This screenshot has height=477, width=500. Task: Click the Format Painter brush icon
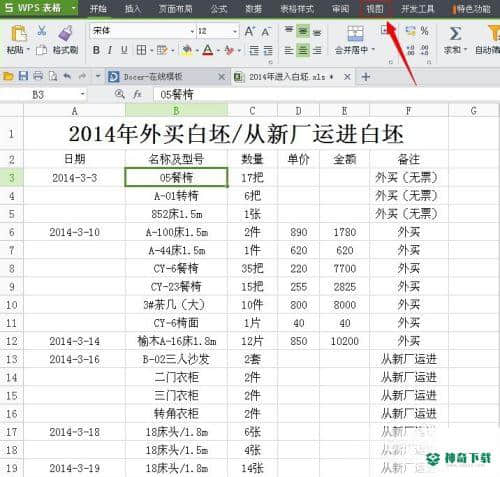(66, 34)
